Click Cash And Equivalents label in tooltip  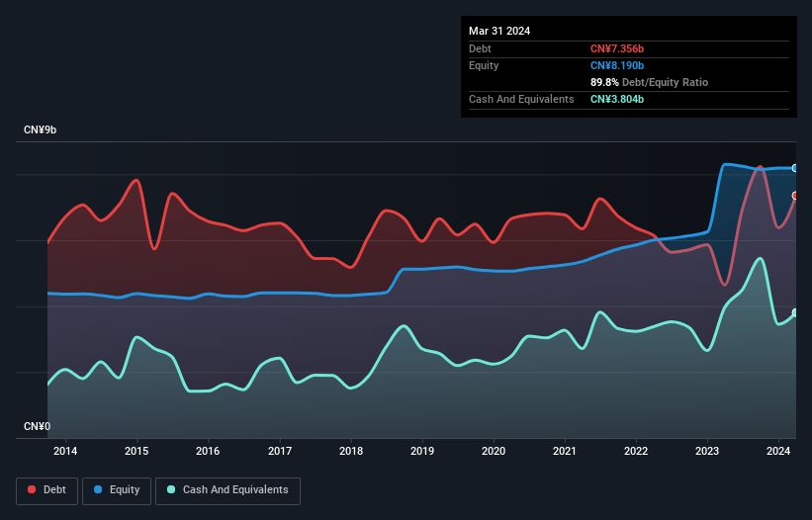[x=521, y=99]
